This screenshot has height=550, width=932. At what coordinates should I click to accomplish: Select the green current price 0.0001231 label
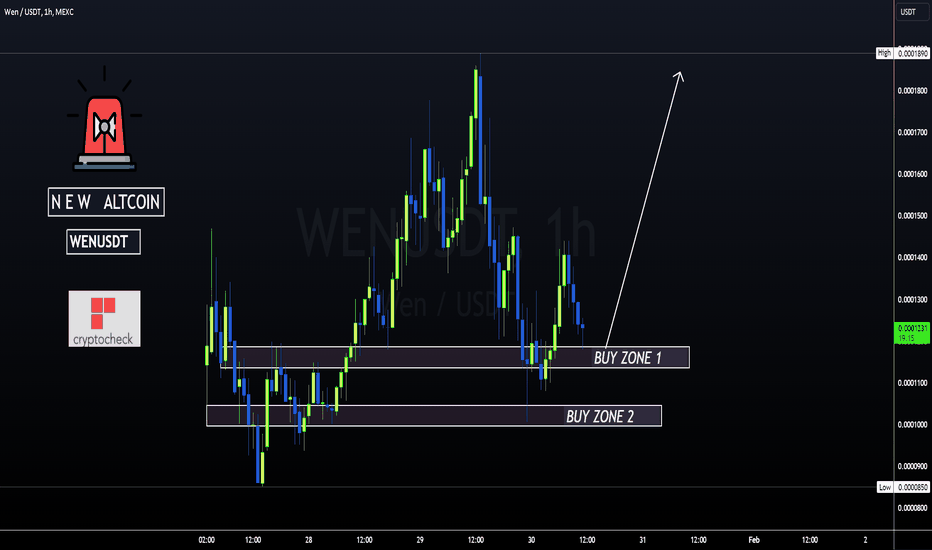point(912,333)
